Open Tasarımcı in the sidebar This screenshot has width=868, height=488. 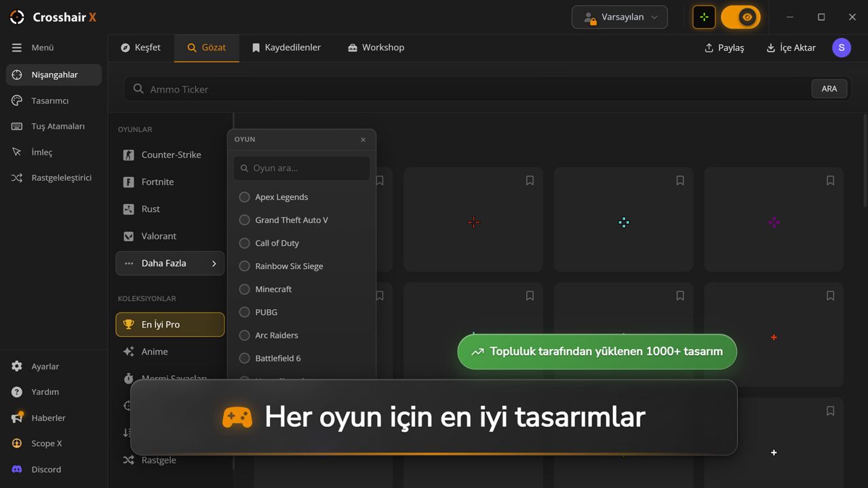tap(54, 100)
